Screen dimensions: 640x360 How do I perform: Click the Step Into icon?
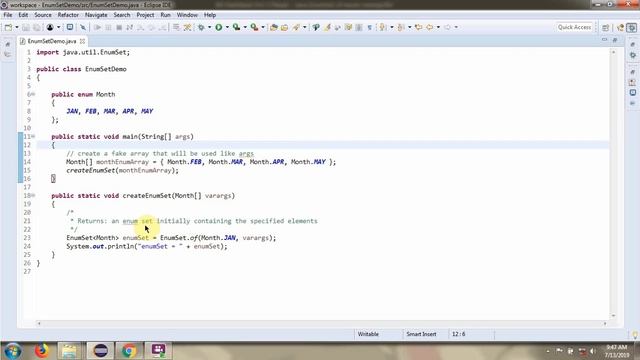[140, 27]
